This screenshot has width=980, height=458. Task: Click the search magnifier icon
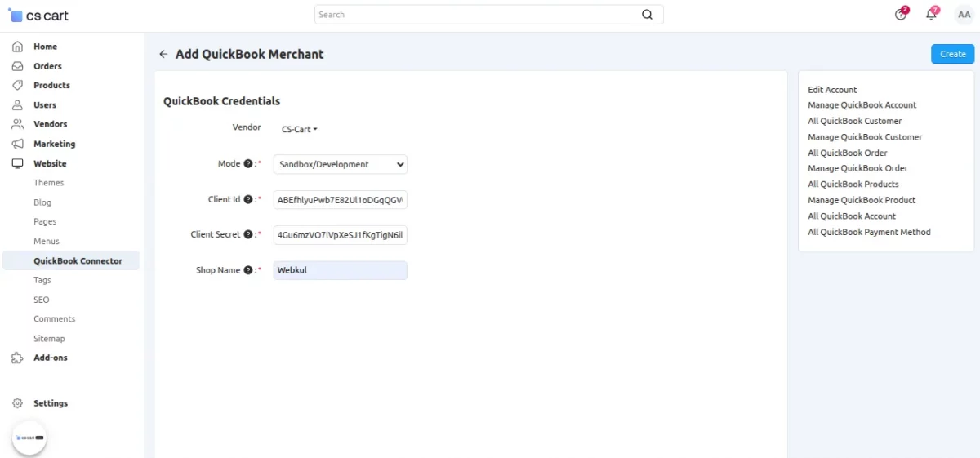coord(647,15)
